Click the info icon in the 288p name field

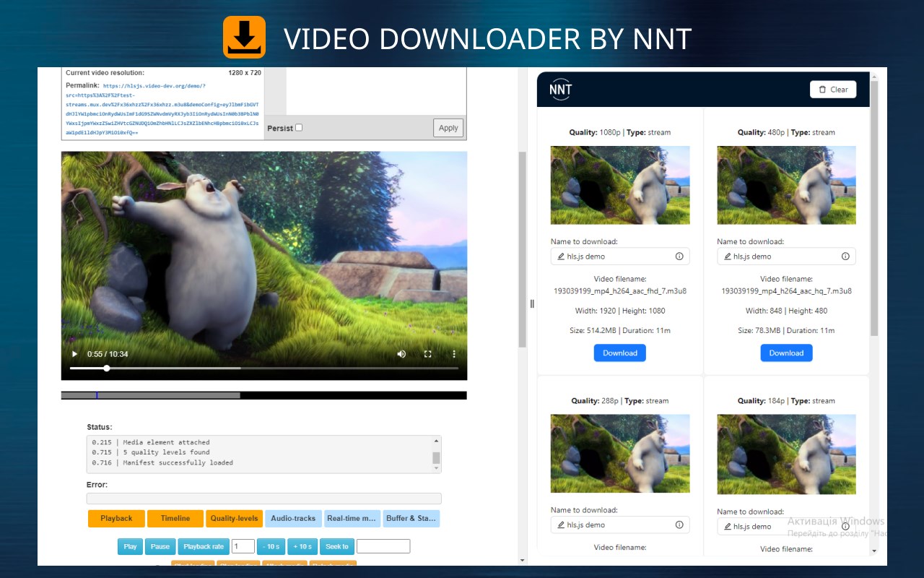point(679,525)
